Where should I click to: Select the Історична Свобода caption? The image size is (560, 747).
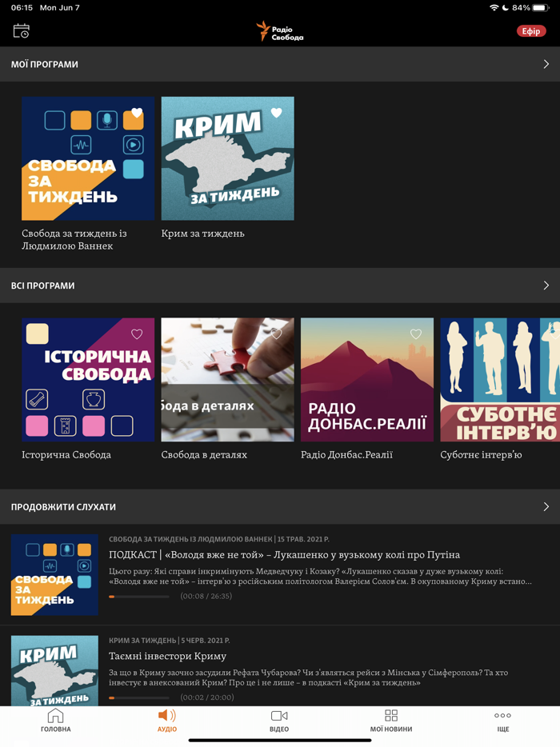click(x=66, y=454)
